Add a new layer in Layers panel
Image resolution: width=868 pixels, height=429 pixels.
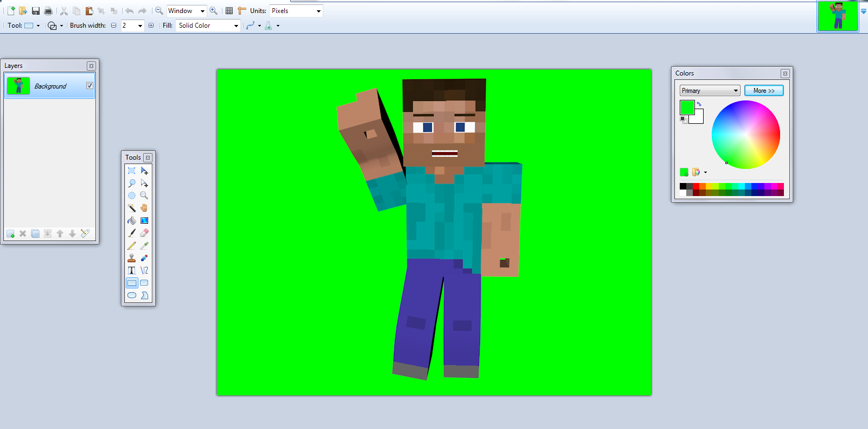pos(10,234)
